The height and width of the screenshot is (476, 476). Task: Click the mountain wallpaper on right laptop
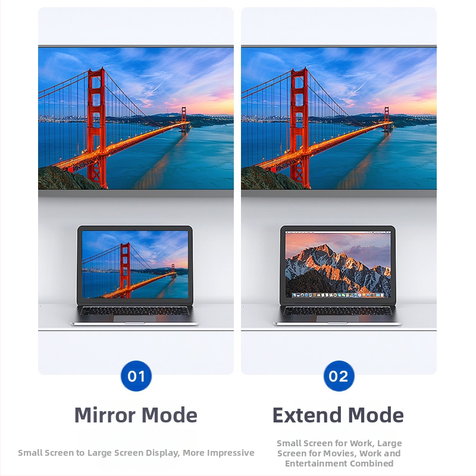click(x=338, y=262)
